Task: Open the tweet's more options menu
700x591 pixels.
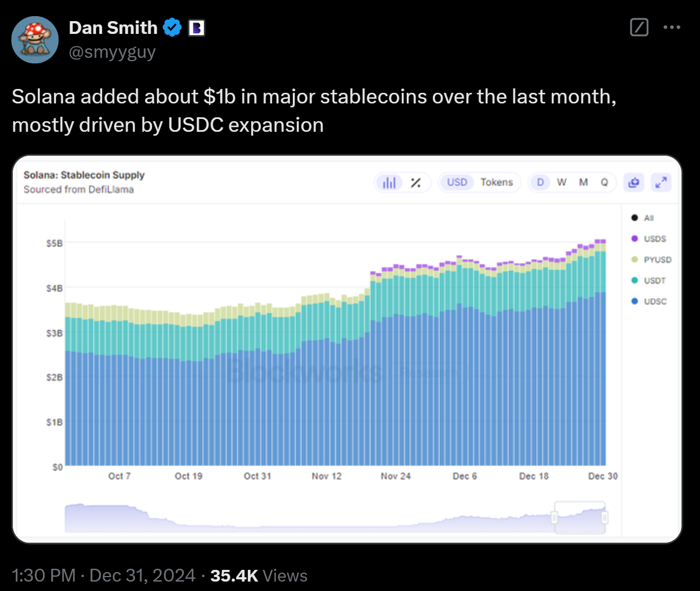Action: [672, 27]
